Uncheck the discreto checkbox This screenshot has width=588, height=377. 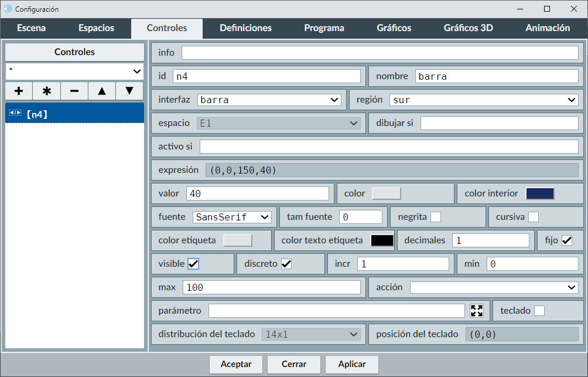pos(286,264)
